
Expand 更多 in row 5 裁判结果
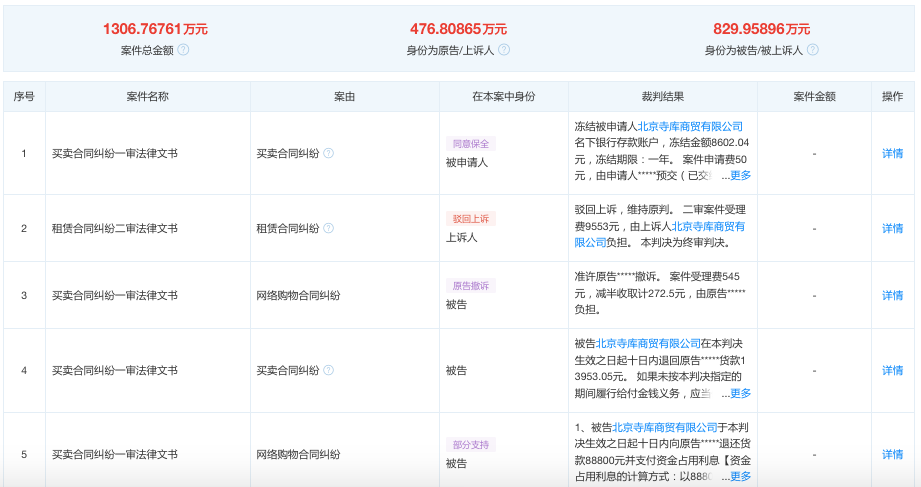tap(739, 476)
